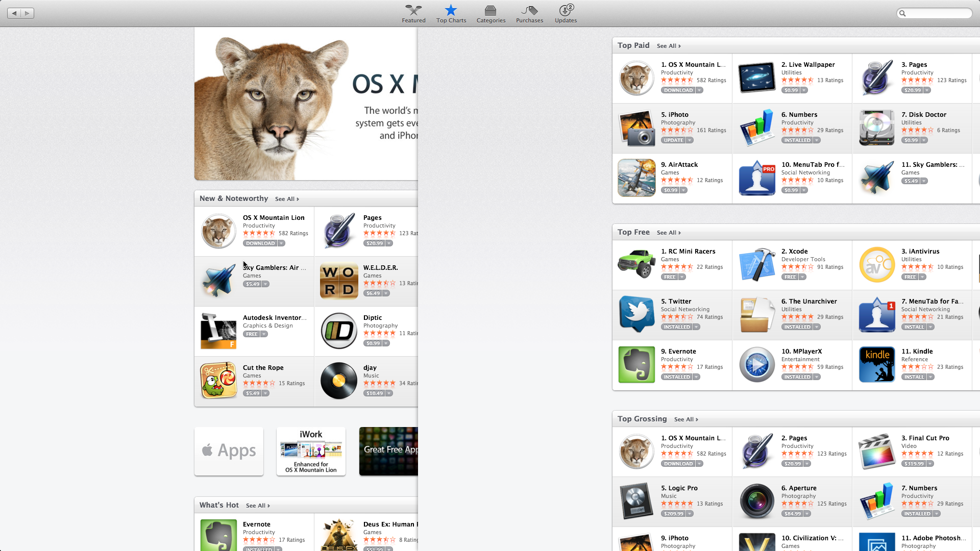Open the Kindle app icon

[x=877, y=365]
